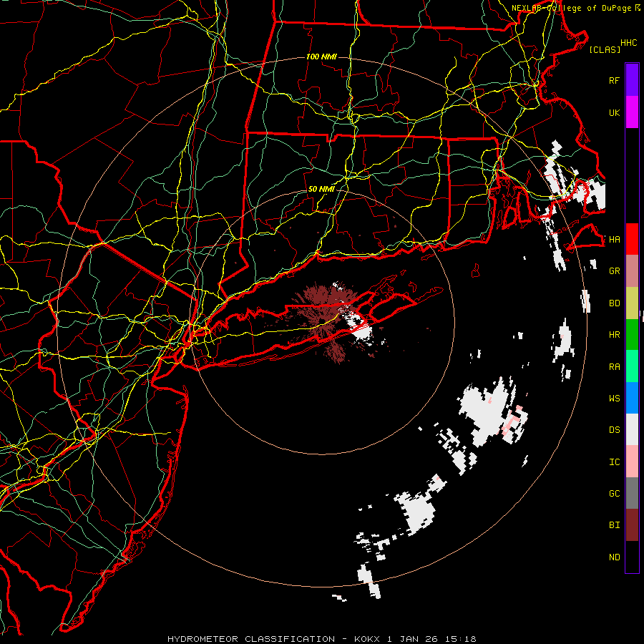Image resolution: width=644 pixels, height=644 pixels.
Task: Click the brown BI legend swatch
Action: 632,525
